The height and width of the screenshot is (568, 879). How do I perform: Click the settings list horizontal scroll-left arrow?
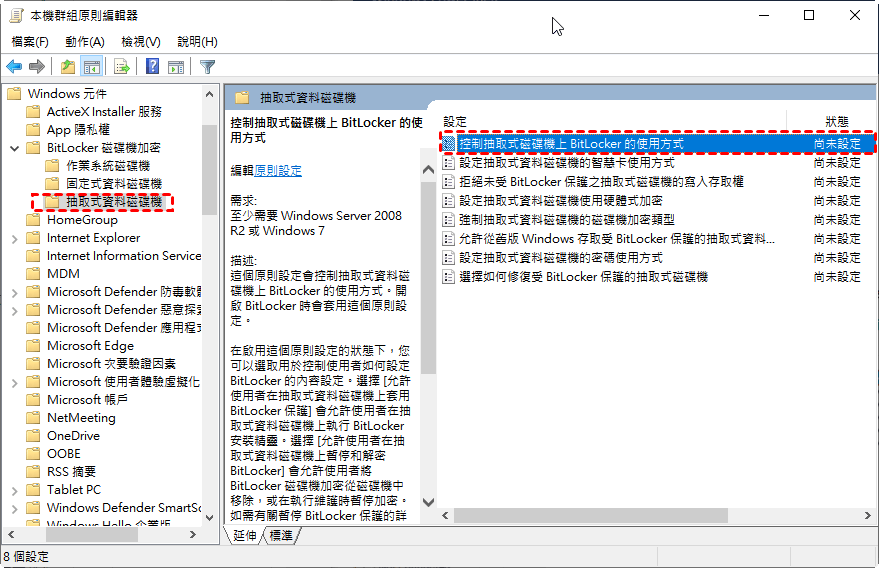(x=446, y=515)
